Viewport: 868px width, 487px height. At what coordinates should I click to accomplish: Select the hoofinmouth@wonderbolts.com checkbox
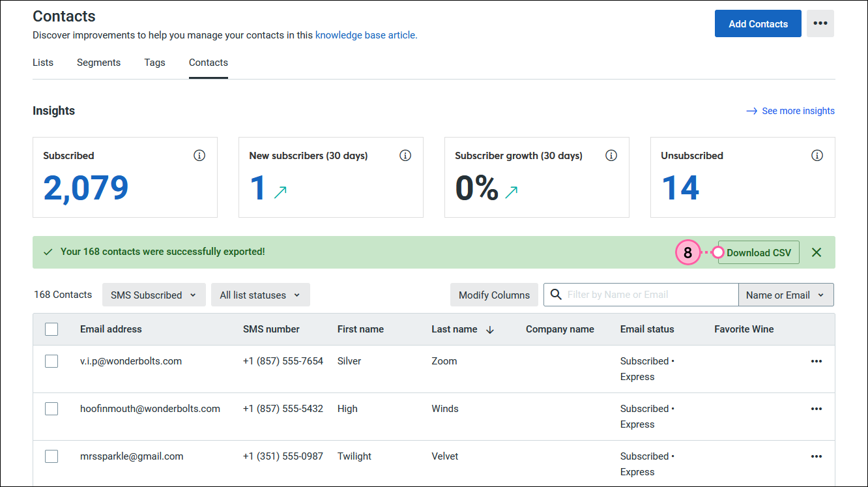click(51, 409)
